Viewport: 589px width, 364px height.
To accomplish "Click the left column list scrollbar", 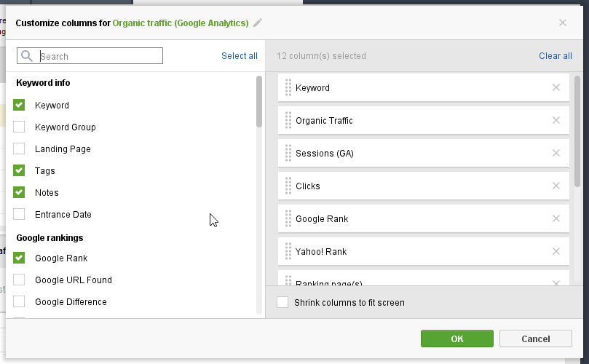I will 259,102.
